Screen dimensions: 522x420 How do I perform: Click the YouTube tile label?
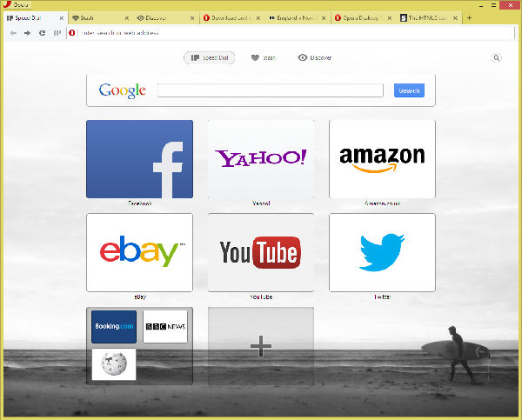point(261,297)
